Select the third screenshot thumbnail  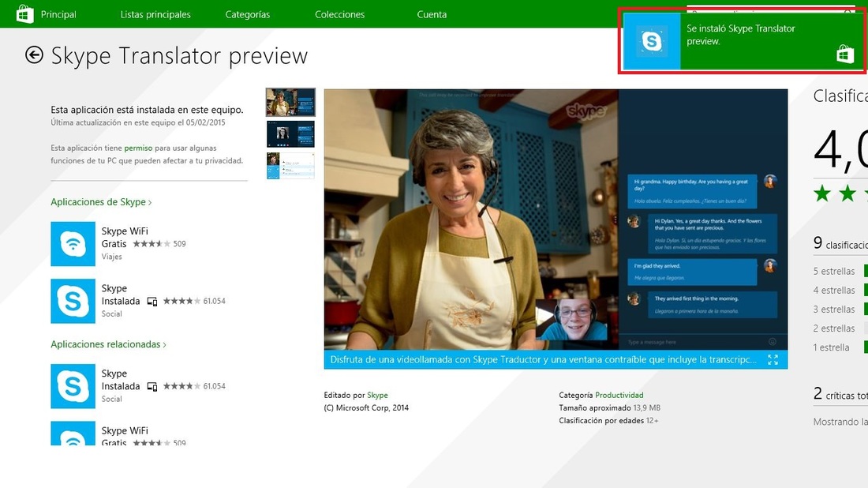tap(290, 166)
